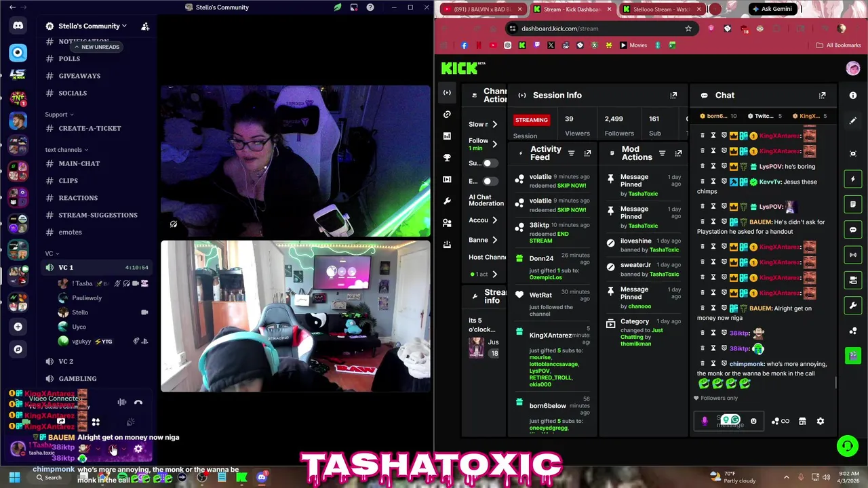Open Discover servers compass icon
This screenshot has height=488, width=868.
(18, 350)
